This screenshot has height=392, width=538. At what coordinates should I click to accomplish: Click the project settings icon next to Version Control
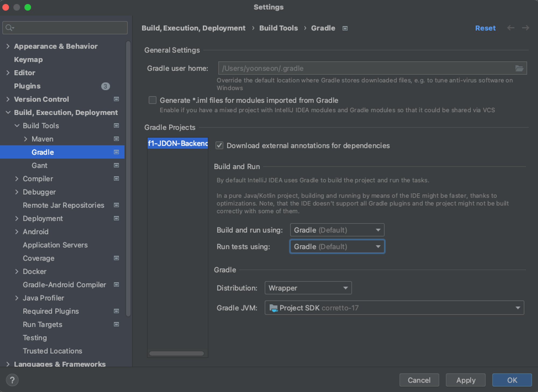[116, 99]
